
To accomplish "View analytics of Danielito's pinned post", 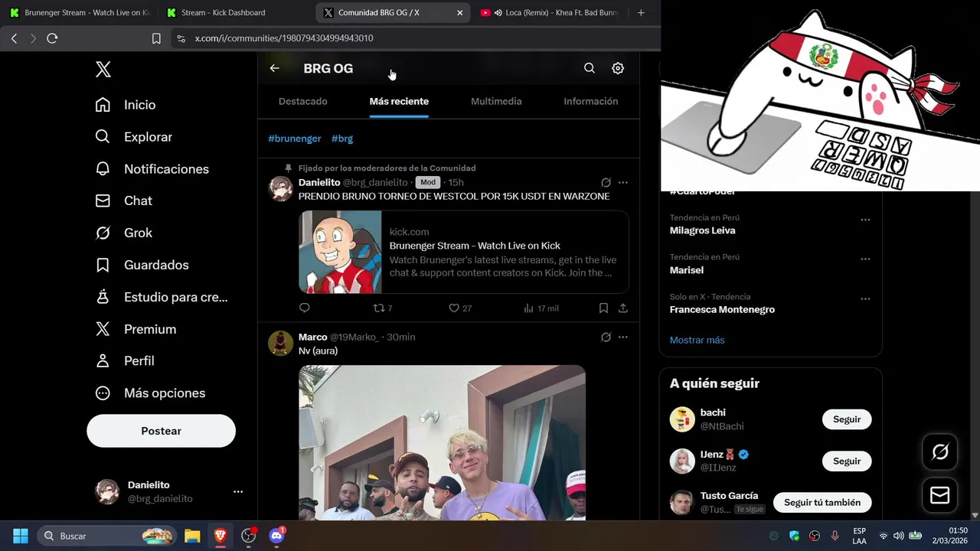I will (541, 308).
